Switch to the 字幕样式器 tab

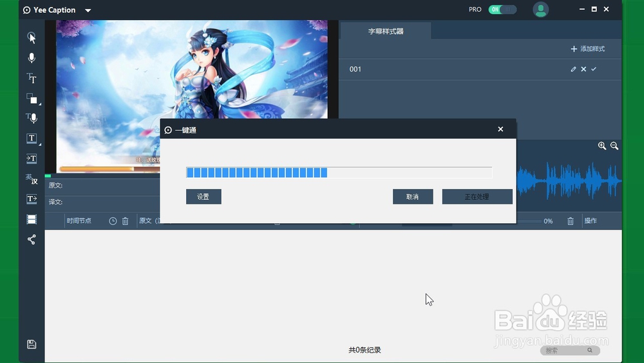click(x=386, y=31)
